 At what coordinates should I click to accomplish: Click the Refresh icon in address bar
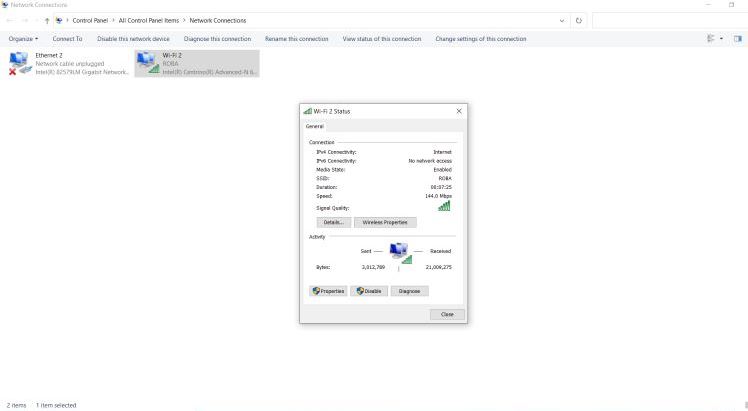(x=579, y=21)
